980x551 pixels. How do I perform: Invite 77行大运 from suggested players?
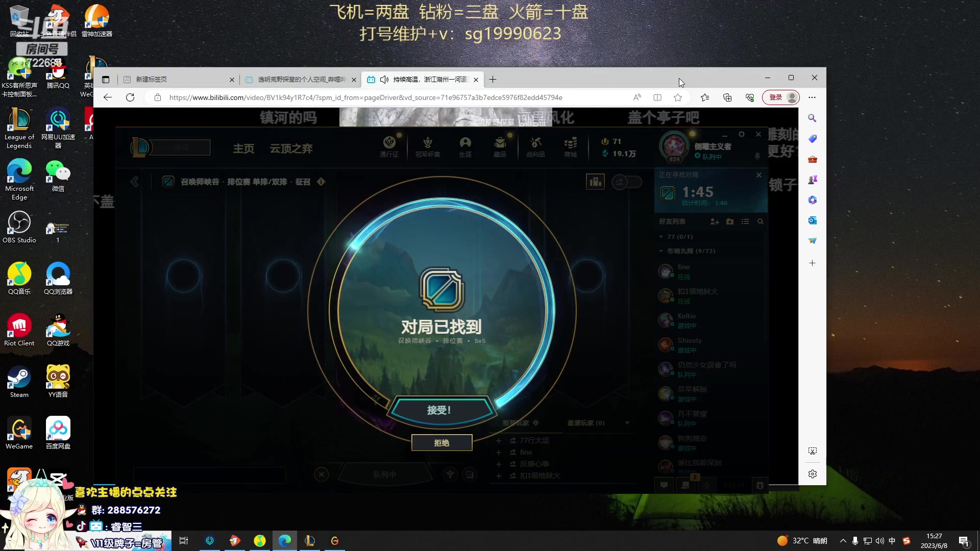click(x=499, y=440)
